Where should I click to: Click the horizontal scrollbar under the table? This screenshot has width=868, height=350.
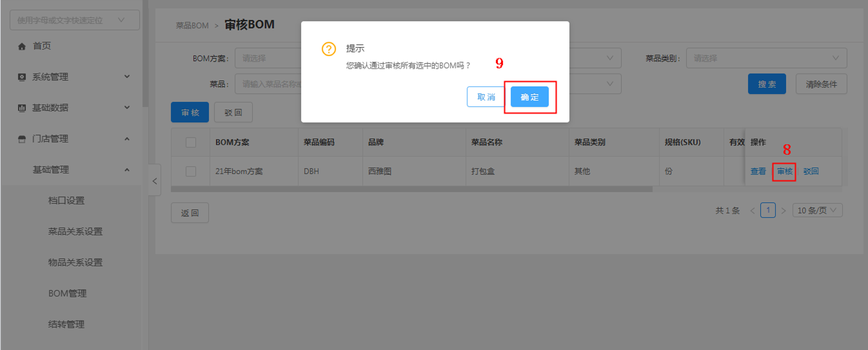pos(411,189)
